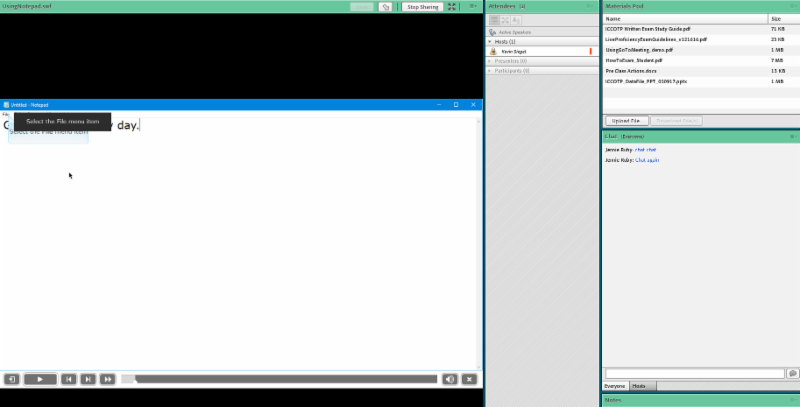
Task: Click the chat message input field
Action: point(694,373)
